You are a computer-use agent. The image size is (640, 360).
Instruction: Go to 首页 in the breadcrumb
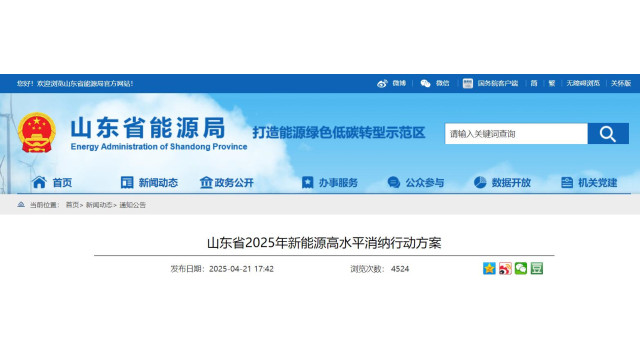coord(72,205)
